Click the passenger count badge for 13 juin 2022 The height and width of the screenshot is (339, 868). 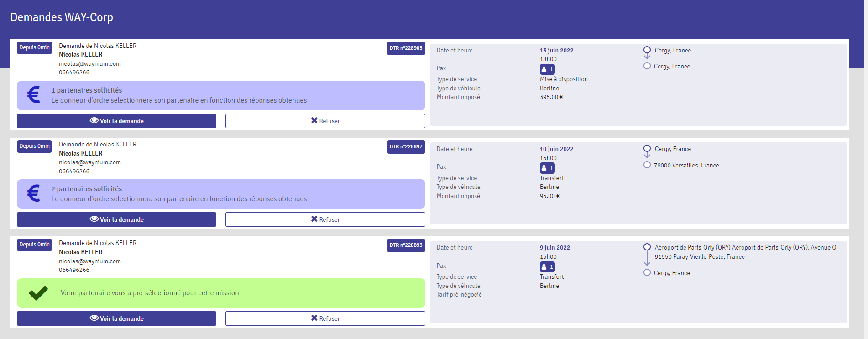[x=547, y=69]
